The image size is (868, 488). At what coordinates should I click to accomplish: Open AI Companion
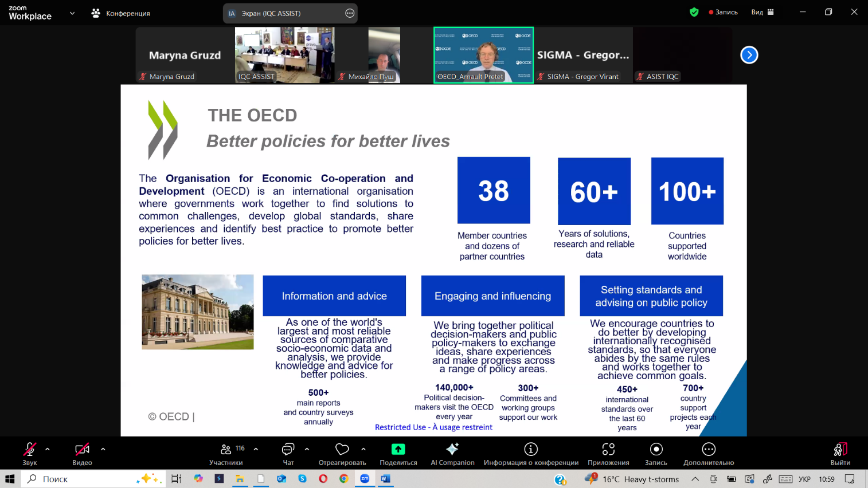click(452, 454)
